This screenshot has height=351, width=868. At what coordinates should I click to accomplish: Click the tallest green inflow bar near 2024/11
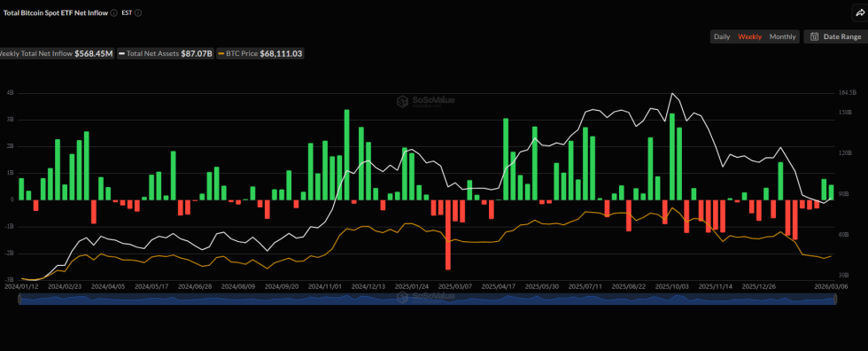click(346, 154)
